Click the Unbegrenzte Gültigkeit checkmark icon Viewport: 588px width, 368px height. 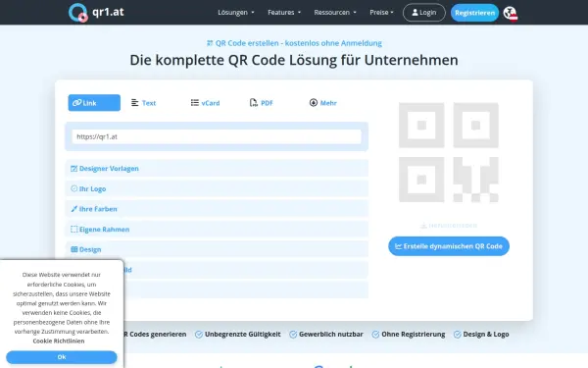(x=199, y=335)
